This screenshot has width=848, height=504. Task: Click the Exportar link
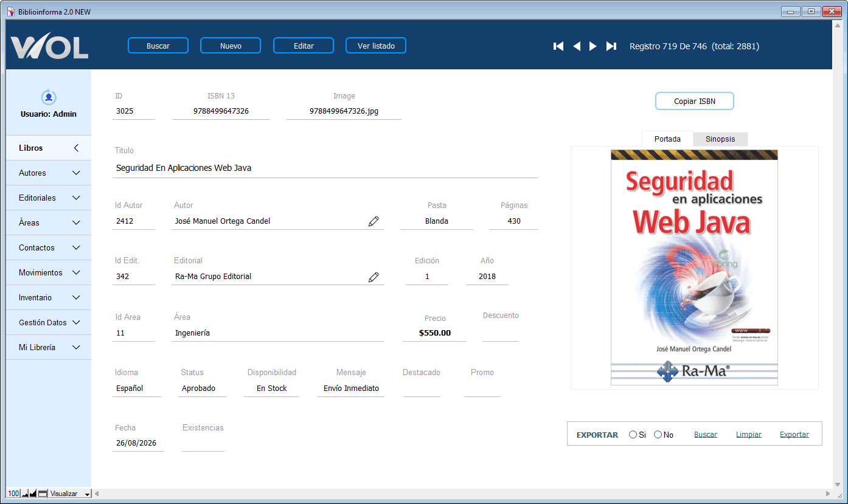[x=794, y=435]
